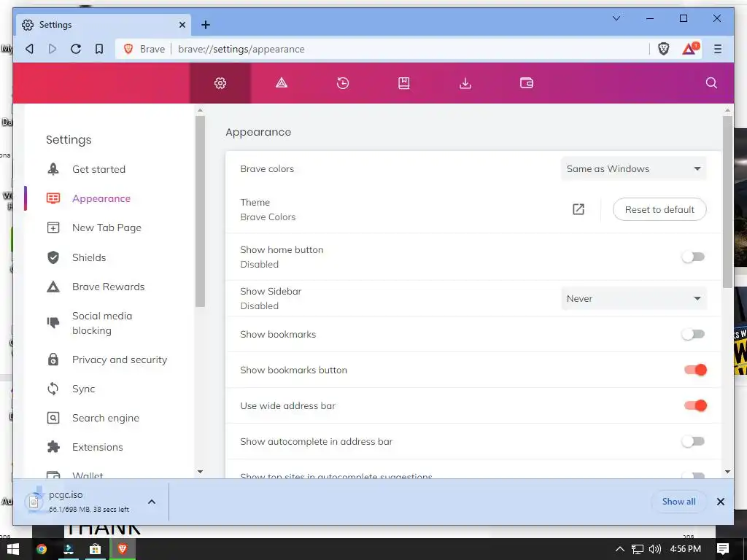Open Downloads icon in pink toolbar
Image resolution: width=747 pixels, height=560 pixels.
click(x=465, y=83)
